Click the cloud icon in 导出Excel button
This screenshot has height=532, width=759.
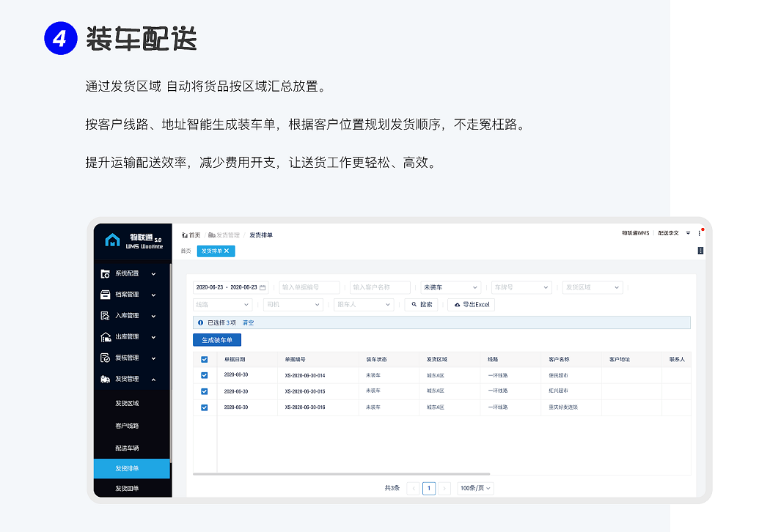tap(457, 305)
